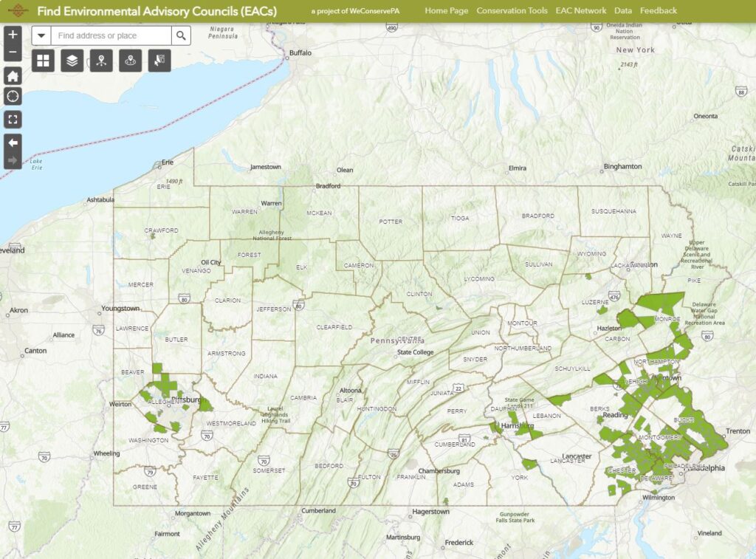The image size is (756, 559).
Task: Open the Basemap Gallery tool
Action: click(43, 61)
